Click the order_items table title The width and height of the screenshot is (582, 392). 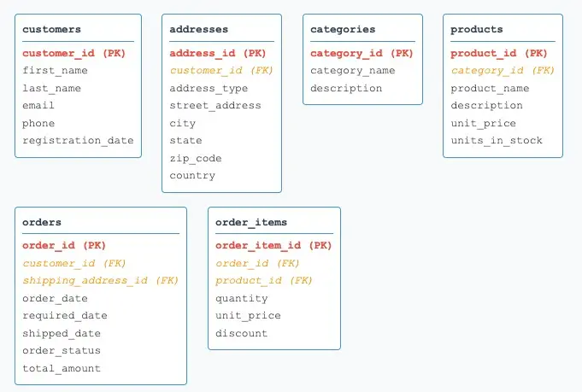point(251,222)
